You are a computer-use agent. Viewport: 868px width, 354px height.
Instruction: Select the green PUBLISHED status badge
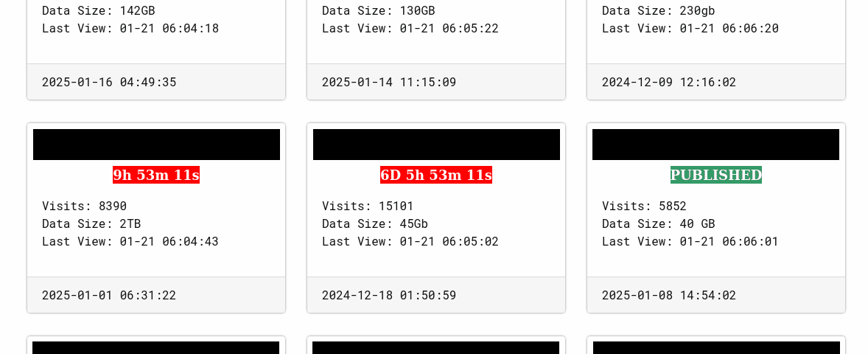(x=715, y=175)
